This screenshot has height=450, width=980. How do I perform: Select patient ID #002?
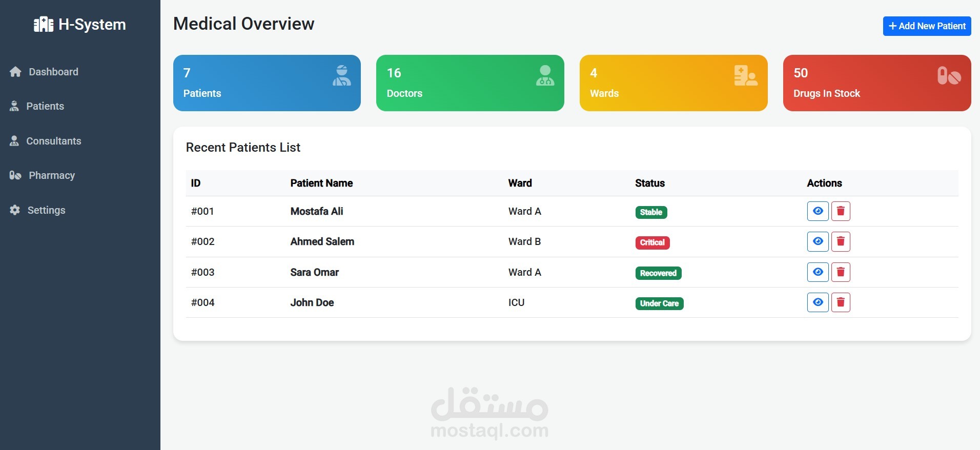202,241
